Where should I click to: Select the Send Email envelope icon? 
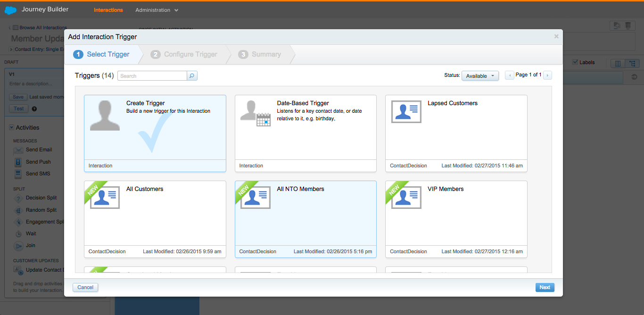[x=18, y=150]
